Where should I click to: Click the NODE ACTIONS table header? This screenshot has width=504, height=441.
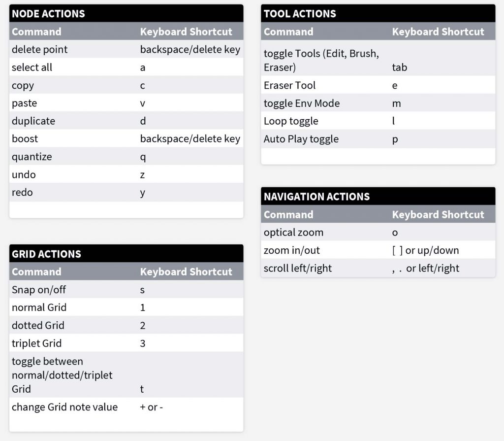tap(48, 14)
